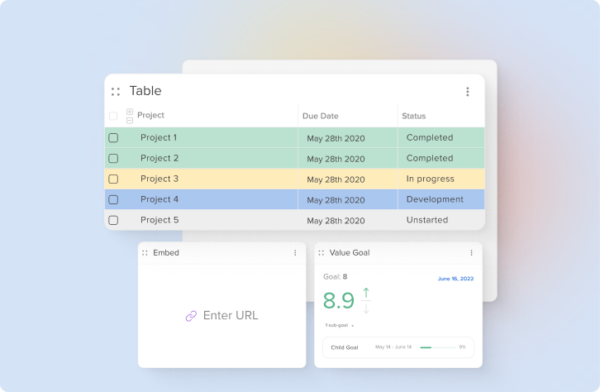
Task: Open the June 16, 2022 date link
Action: [455, 279]
